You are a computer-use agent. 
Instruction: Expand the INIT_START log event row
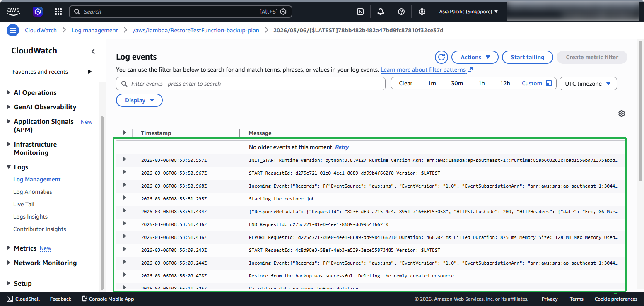tap(124, 159)
